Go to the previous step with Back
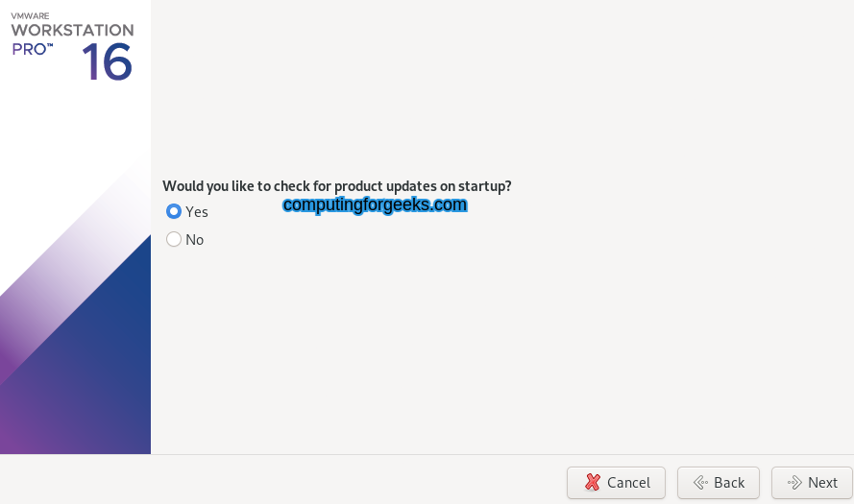Image resolution: width=854 pixels, height=504 pixels. pos(718,483)
